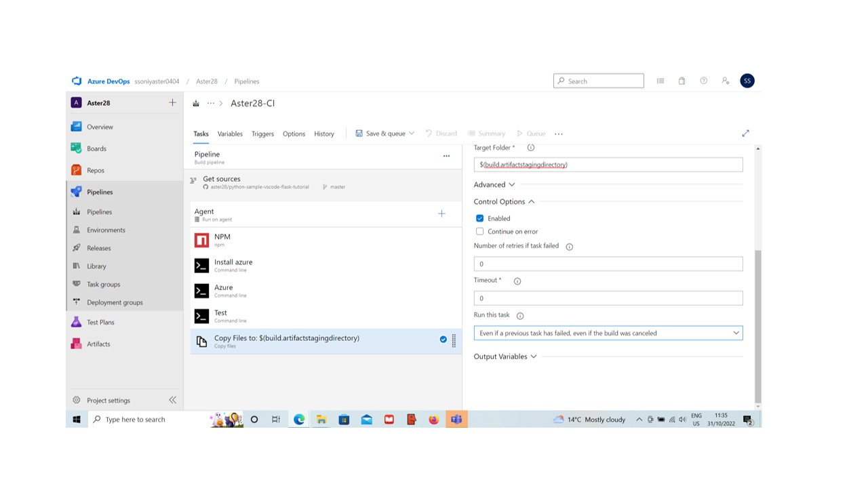
Task: Select the Install azure command line task
Action: pos(326,265)
